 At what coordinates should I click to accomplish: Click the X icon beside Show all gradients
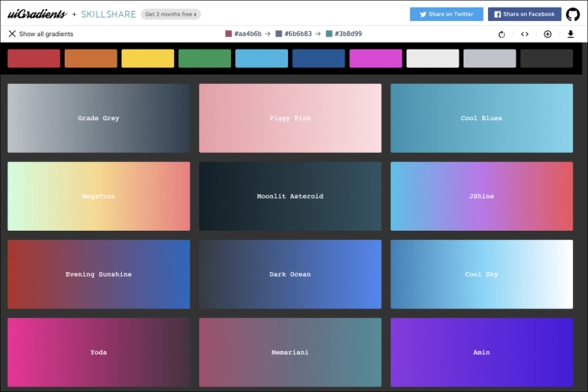tap(12, 34)
